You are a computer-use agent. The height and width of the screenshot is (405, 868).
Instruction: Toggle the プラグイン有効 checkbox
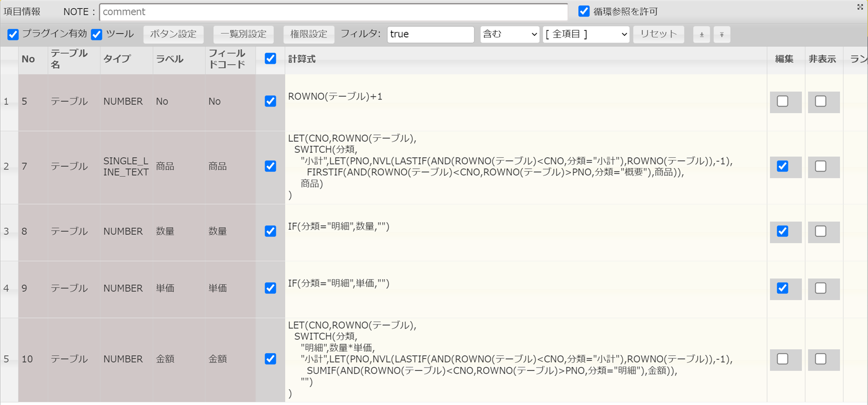13,34
